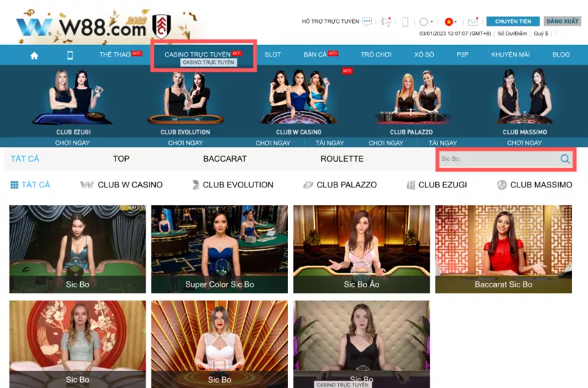
Task: Select the BACCARAT category tab
Action: click(x=225, y=159)
